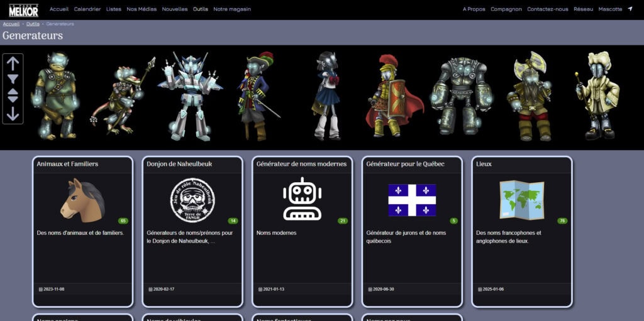Click the Naheulbeuk skull logo

click(192, 200)
